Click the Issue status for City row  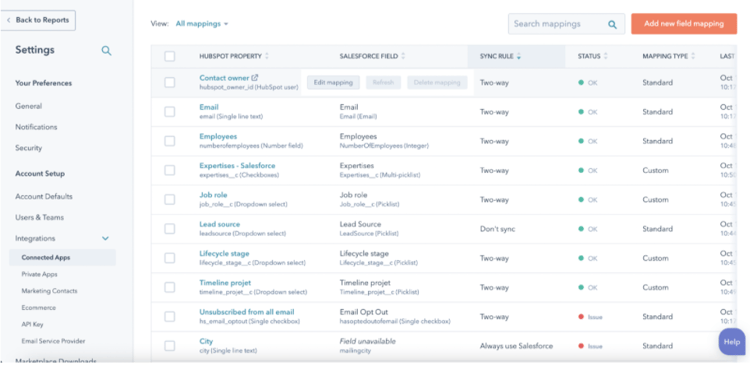click(590, 346)
